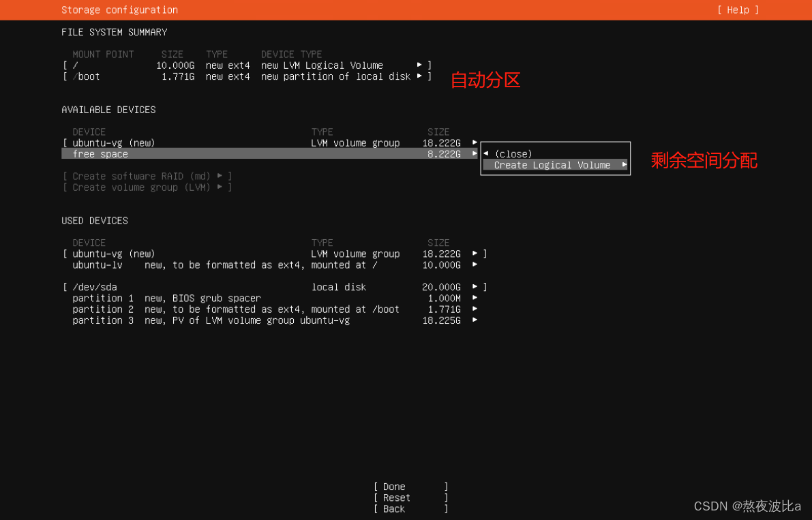Click arrow beside available ubuntu-vg 18.222G
812x520 pixels.
tap(475, 142)
